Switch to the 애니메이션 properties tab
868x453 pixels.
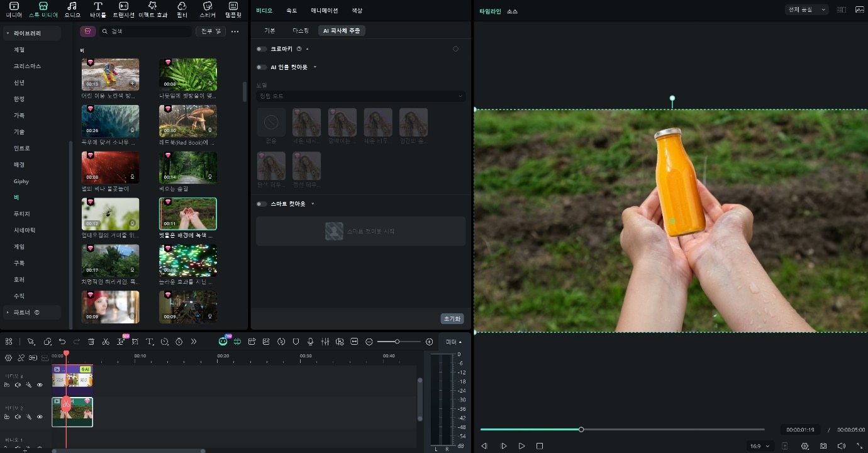tap(324, 11)
